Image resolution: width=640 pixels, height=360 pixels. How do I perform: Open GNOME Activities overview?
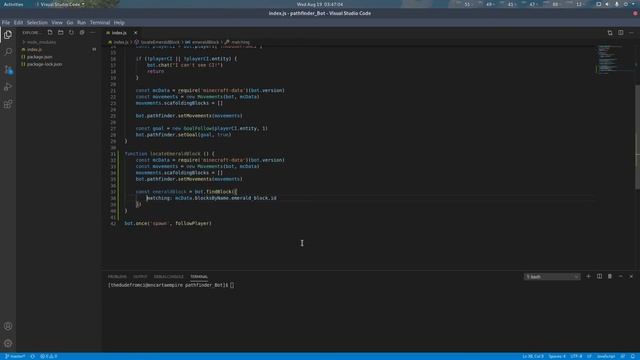point(13,4)
